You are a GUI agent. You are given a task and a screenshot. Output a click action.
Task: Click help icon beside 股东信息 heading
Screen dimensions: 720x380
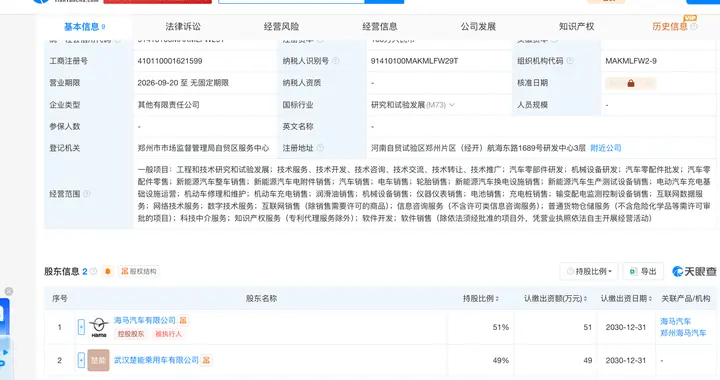(x=94, y=271)
